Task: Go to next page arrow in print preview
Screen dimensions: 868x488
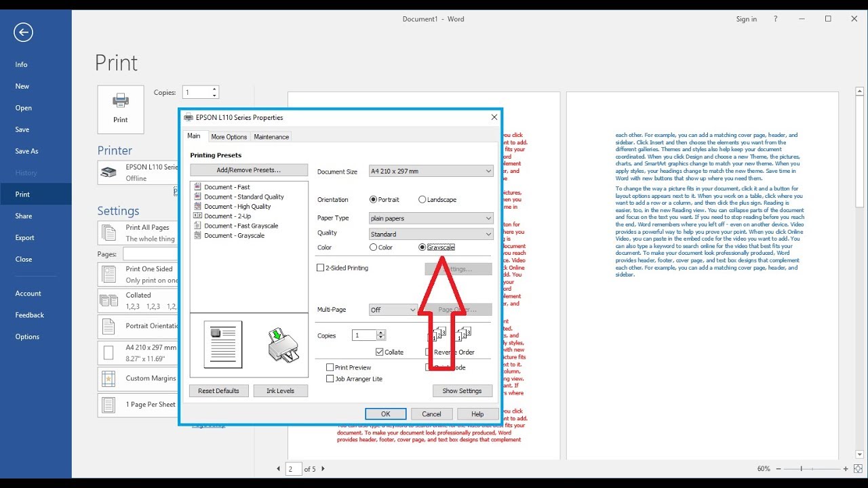Action: click(323, 469)
